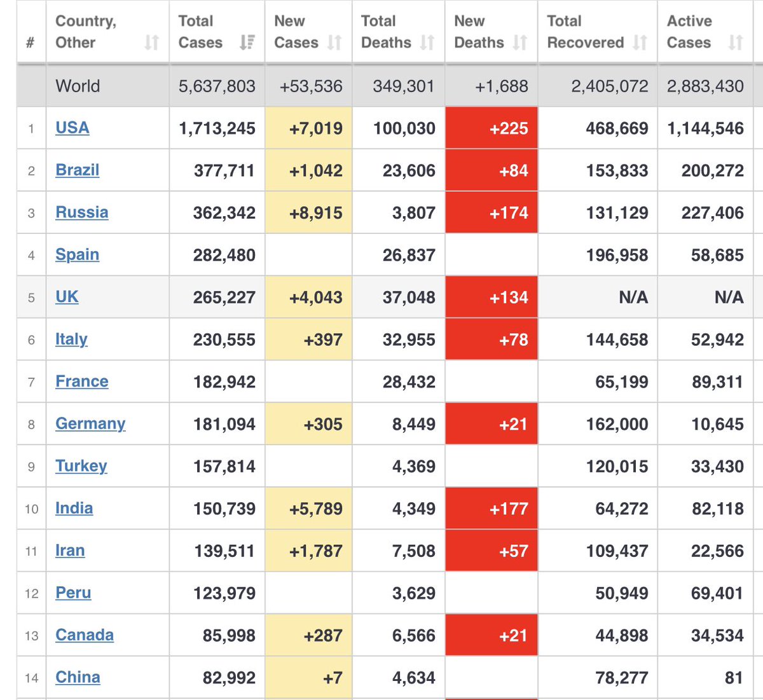This screenshot has width=763, height=700.
Task: Select India new deaths +177 cell
Action: tap(491, 509)
